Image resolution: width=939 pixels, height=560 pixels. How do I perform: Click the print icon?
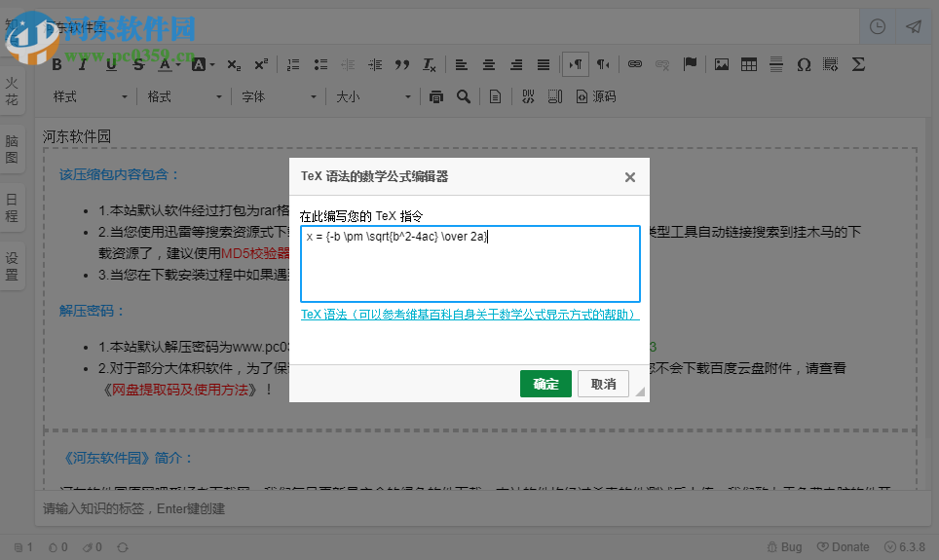pos(436,96)
